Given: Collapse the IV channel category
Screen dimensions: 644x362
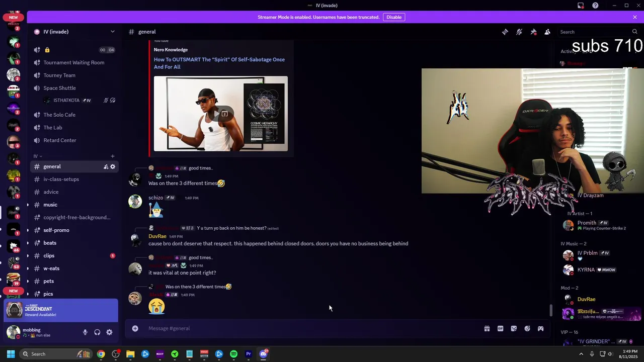Looking at the screenshot, I should [x=38, y=156].
